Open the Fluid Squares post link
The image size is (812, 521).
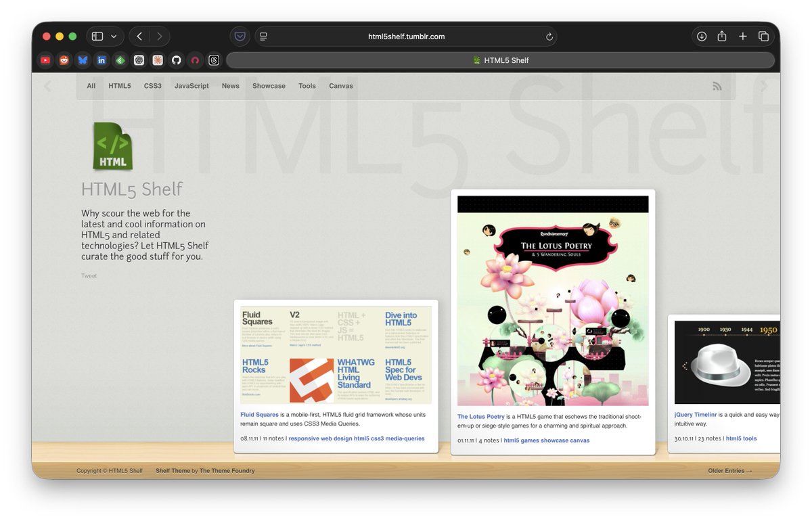(x=259, y=414)
